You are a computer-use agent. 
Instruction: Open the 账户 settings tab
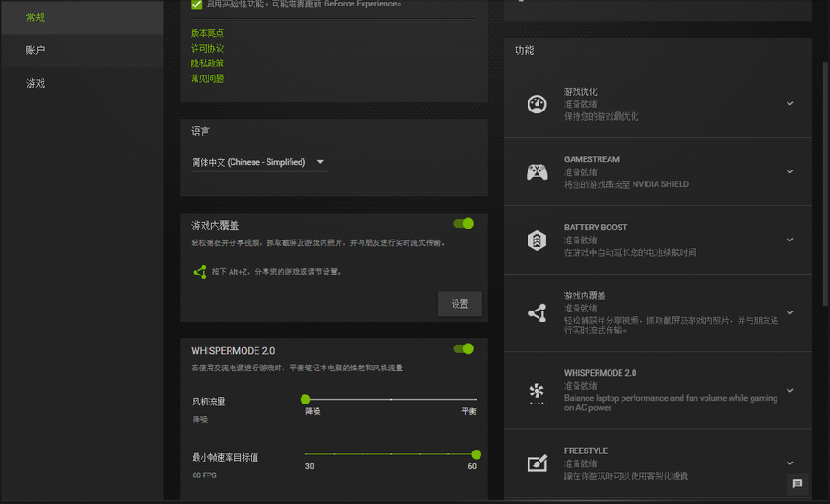click(82, 51)
